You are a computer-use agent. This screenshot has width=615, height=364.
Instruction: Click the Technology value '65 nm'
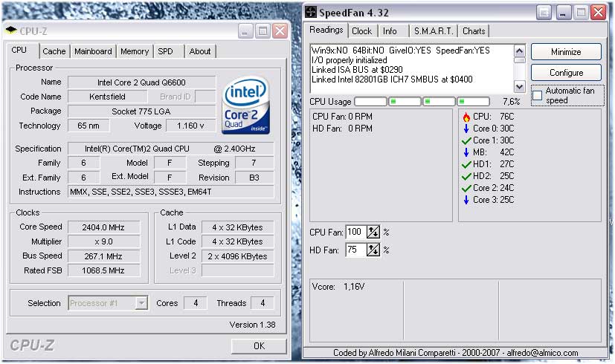coord(88,126)
